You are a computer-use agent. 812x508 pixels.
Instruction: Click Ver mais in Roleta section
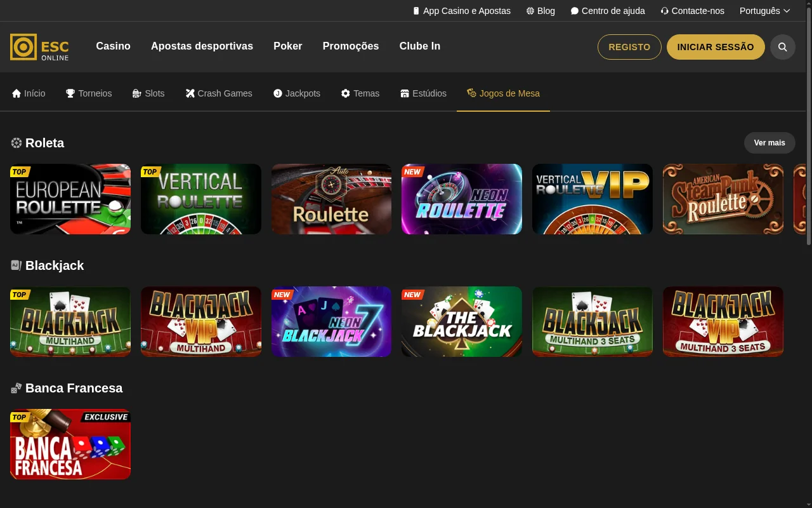point(769,143)
